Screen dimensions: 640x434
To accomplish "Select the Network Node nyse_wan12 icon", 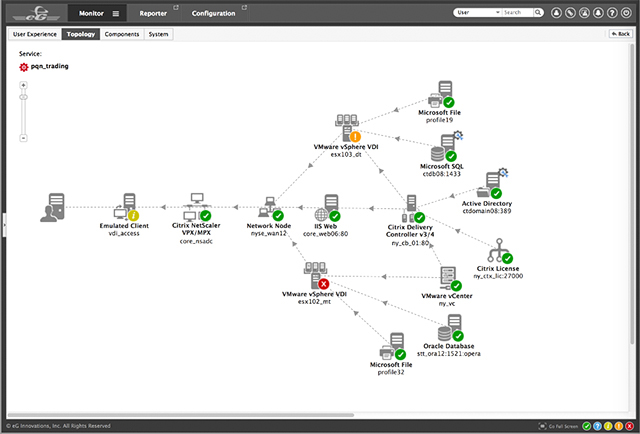I will tap(270, 208).
